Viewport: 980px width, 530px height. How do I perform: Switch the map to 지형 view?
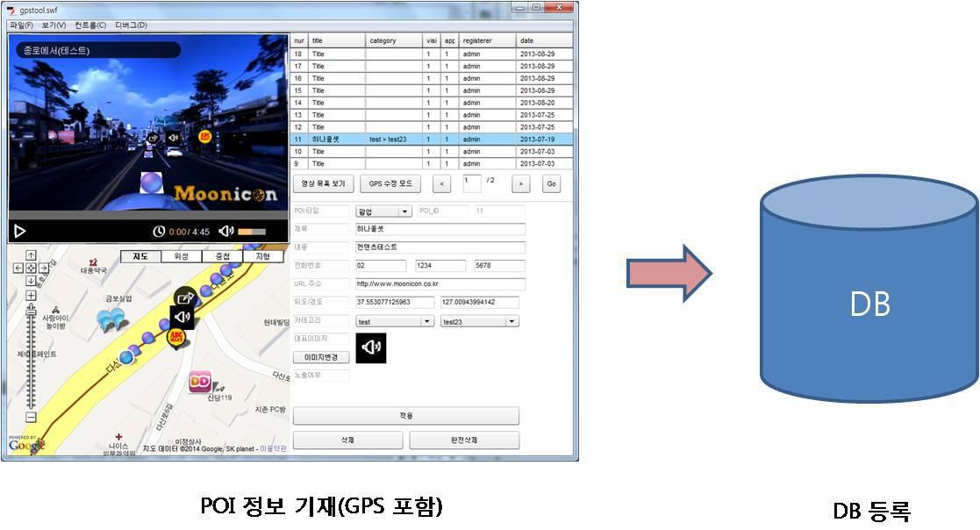(262, 257)
